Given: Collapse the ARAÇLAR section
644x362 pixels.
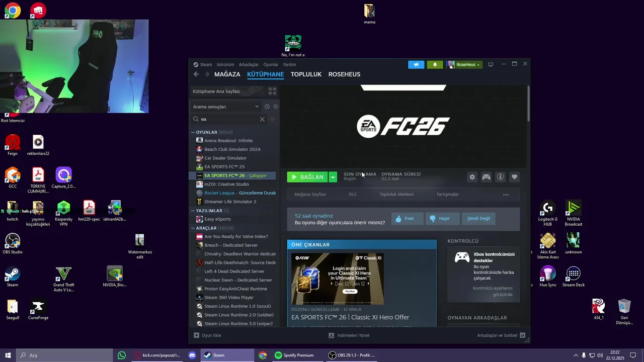Looking at the screenshot, I should [x=193, y=228].
